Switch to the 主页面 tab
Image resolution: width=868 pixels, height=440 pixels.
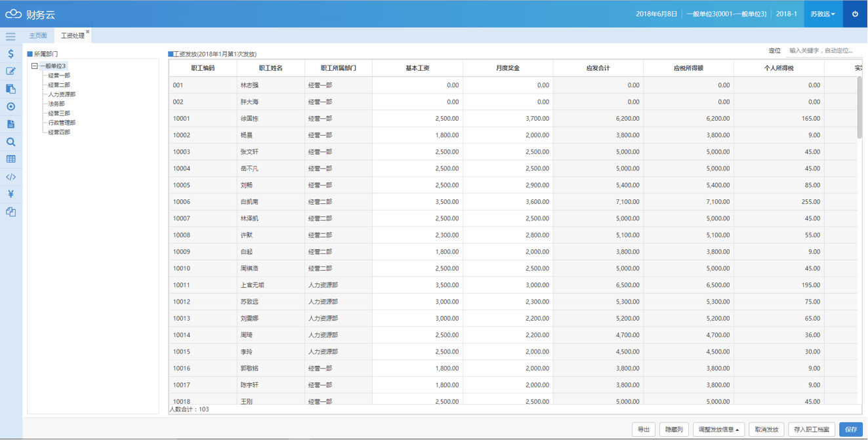pyautogui.click(x=38, y=35)
